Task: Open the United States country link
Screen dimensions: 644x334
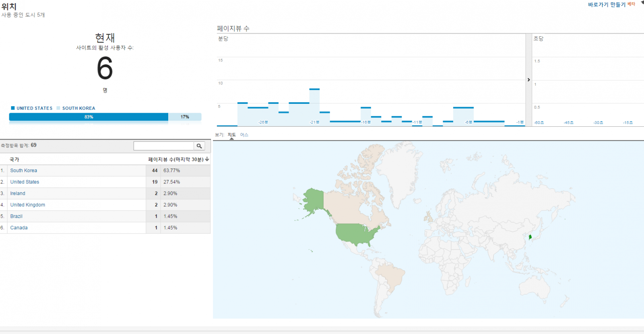Action: (25, 182)
